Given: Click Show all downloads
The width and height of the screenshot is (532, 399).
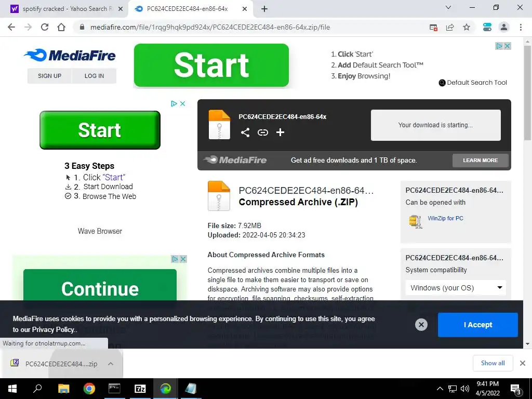Looking at the screenshot, I should tap(493, 363).
